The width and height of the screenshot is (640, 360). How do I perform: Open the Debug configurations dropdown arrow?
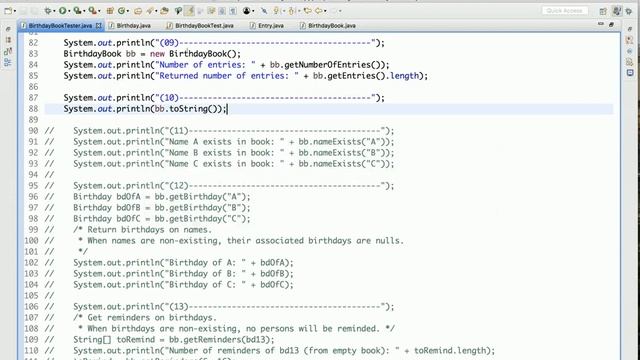[x=54, y=11]
